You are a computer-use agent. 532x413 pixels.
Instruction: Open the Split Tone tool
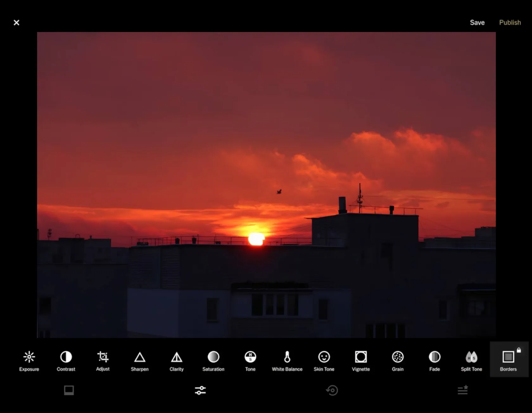coord(471,360)
